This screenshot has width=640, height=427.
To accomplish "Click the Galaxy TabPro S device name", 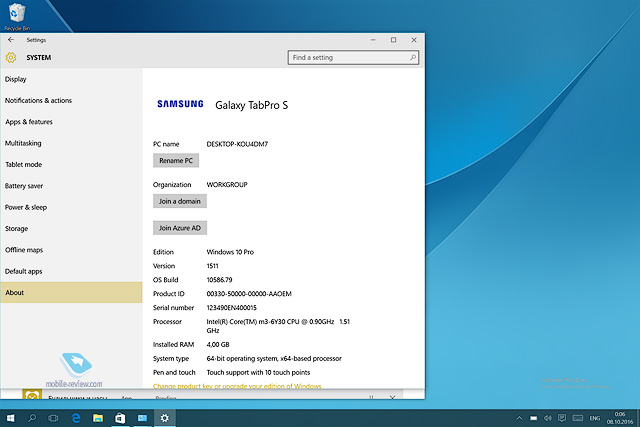I will pyautogui.click(x=251, y=105).
